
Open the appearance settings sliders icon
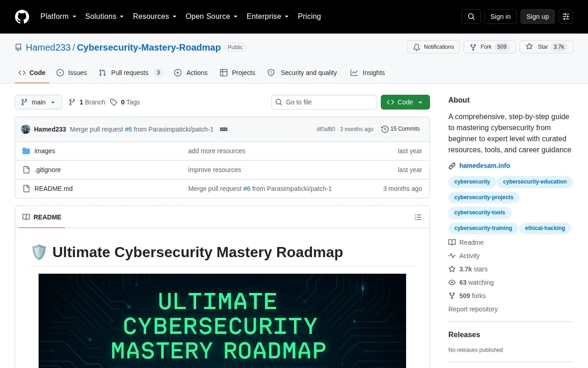point(566,17)
